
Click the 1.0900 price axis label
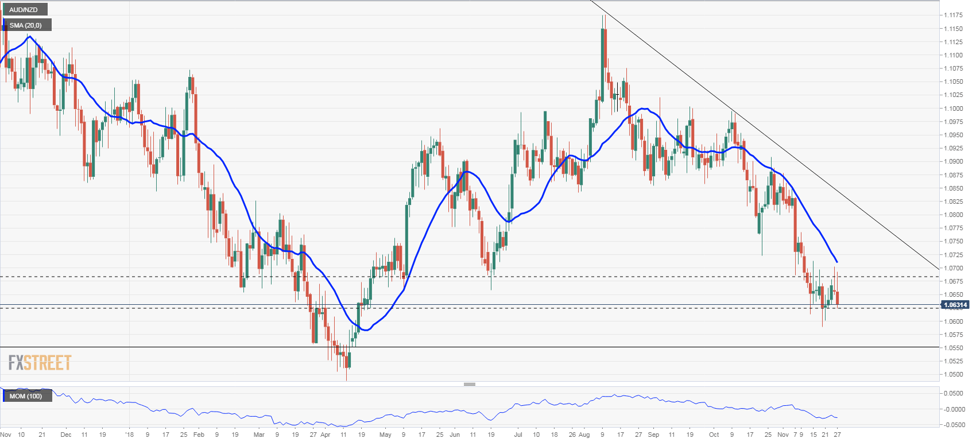point(953,161)
